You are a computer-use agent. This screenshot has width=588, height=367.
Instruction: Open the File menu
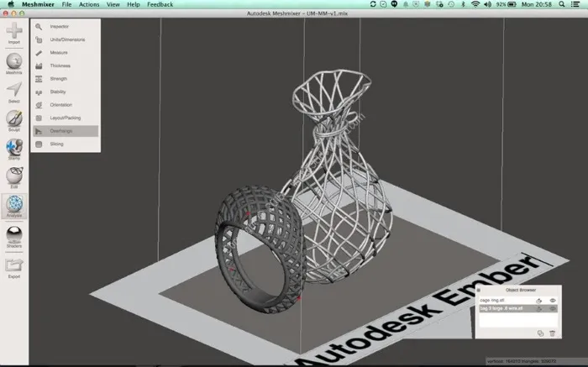pyautogui.click(x=66, y=4)
